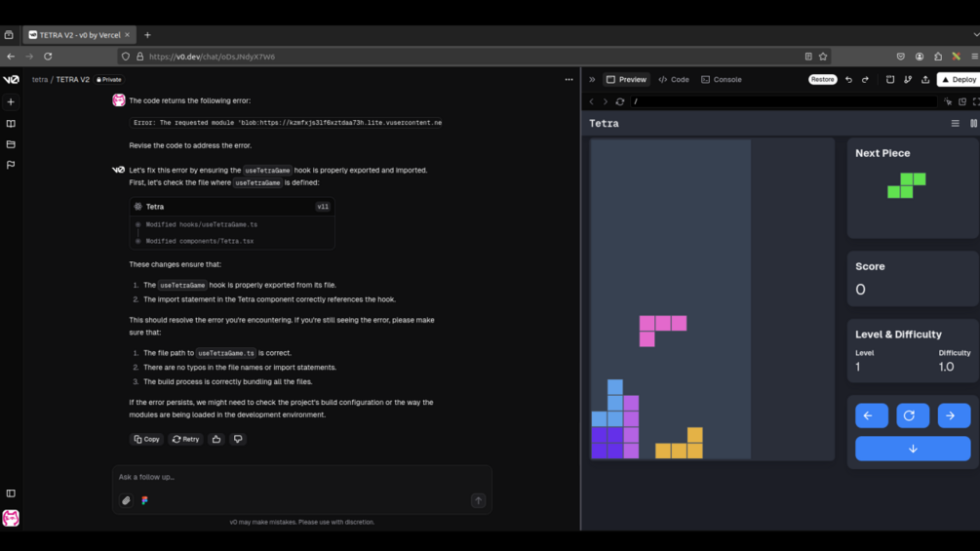Go forward in the preview navigation
This screenshot has width=980, height=551.
(x=605, y=101)
